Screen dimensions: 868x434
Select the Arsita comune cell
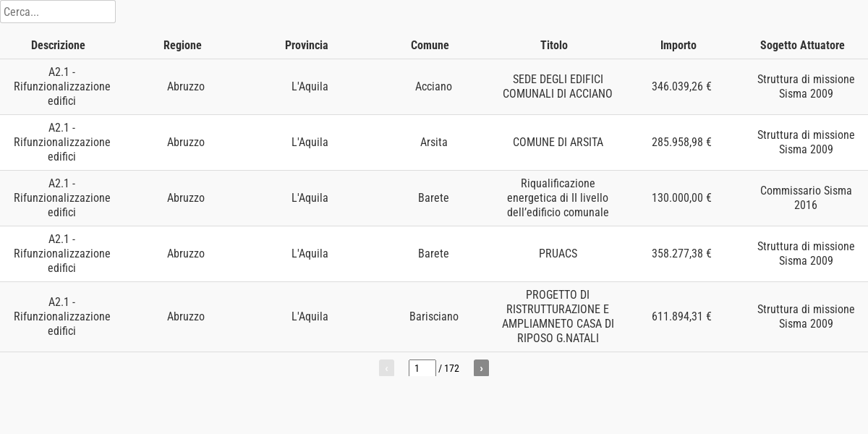(x=434, y=142)
